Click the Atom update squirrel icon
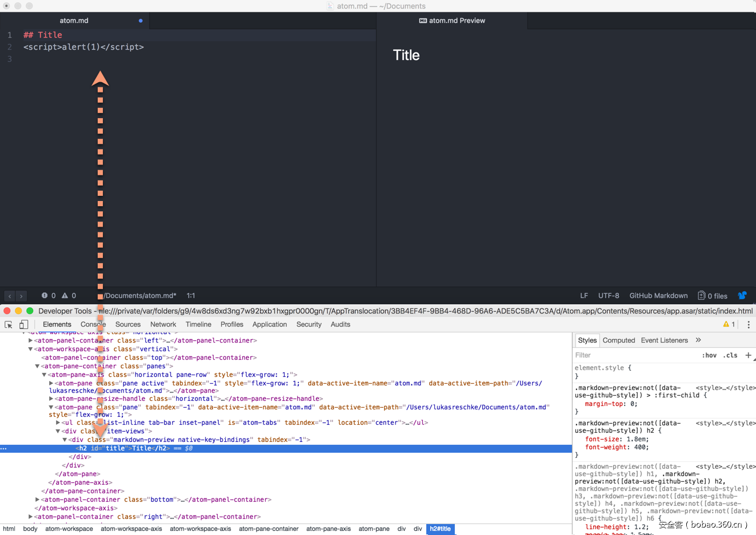 click(x=742, y=296)
